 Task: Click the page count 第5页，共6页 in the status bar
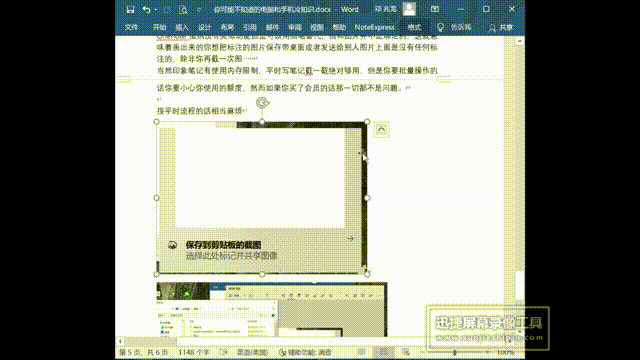[x=144, y=352]
